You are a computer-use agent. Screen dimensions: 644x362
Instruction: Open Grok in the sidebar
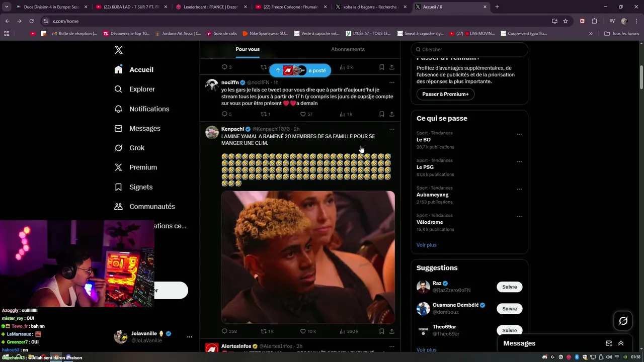click(129, 148)
